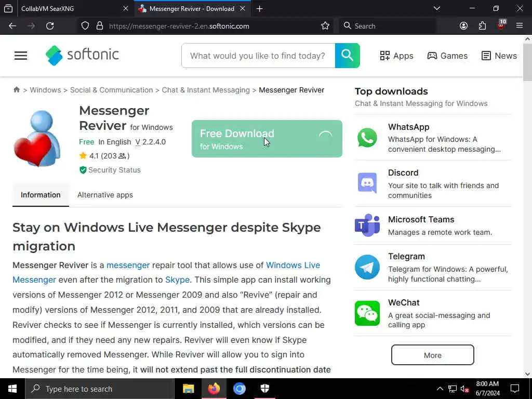Open the News section

tap(499, 56)
